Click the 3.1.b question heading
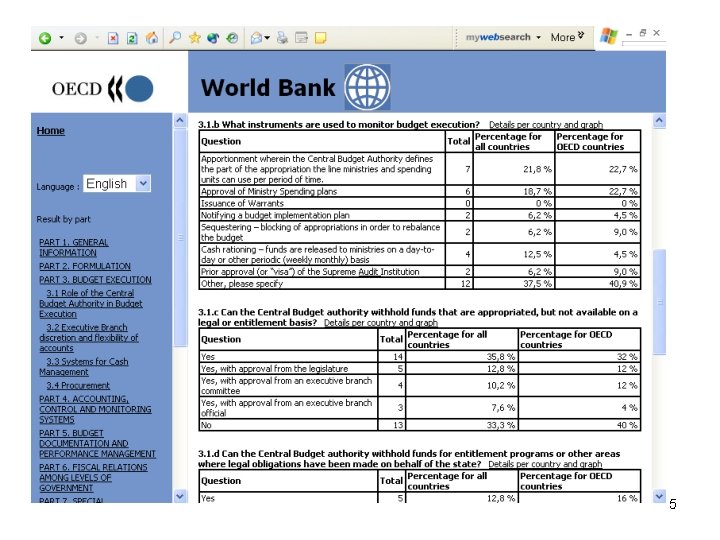720x540 pixels. tap(338, 125)
